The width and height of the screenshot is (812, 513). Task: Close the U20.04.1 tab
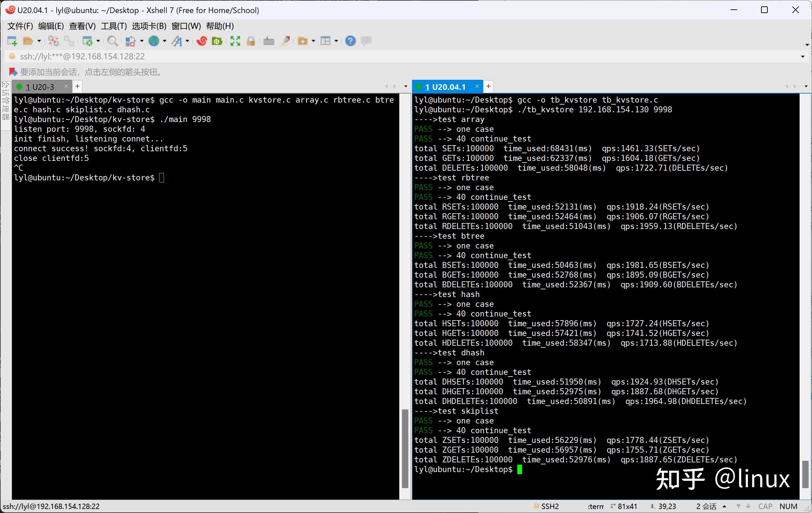pos(477,87)
